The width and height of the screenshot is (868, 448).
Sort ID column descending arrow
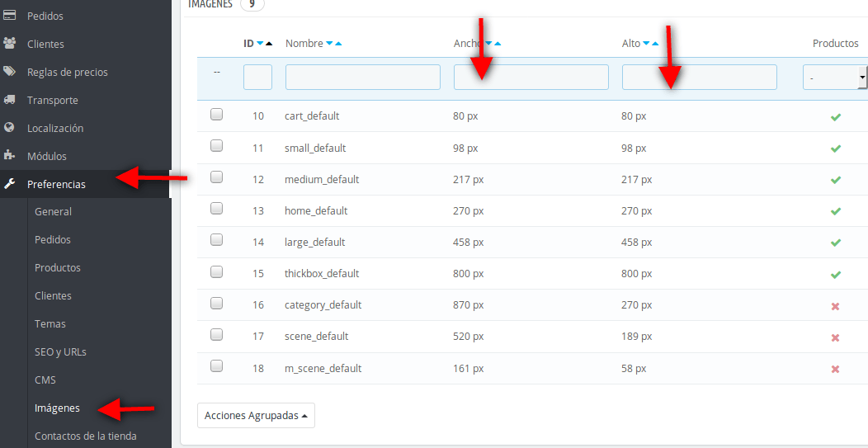[x=260, y=44]
